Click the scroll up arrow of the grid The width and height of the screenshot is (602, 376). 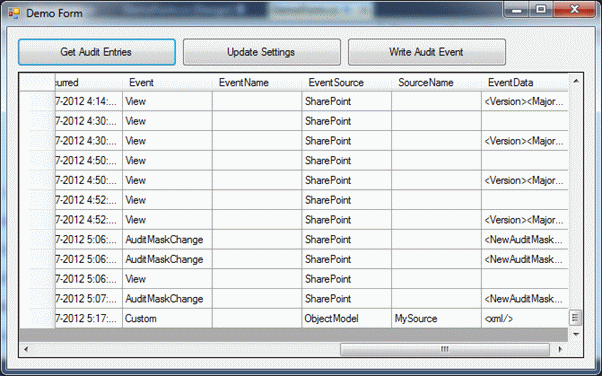click(x=576, y=81)
